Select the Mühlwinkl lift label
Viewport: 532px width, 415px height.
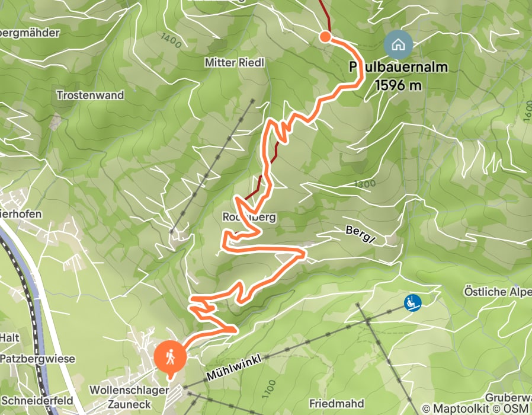coord(235,367)
